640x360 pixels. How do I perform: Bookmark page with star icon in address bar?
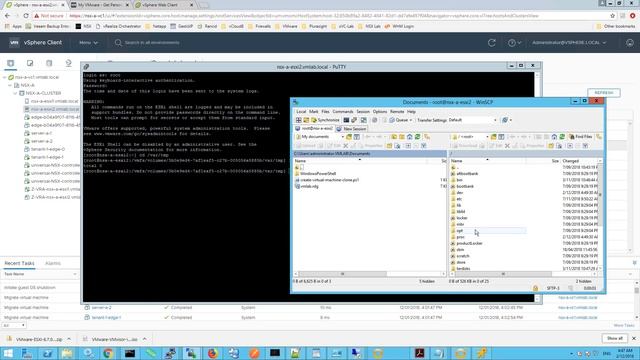pos(613,16)
